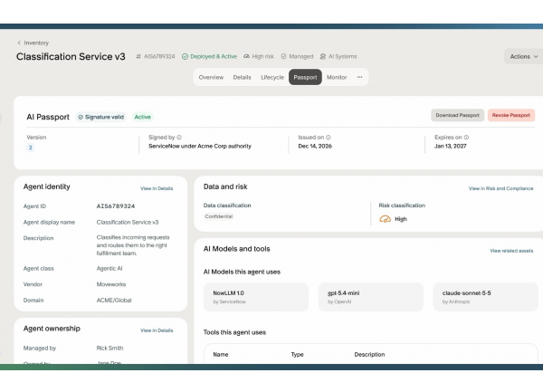Click the Revoke Passport button
543x392 pixels.
511,115
